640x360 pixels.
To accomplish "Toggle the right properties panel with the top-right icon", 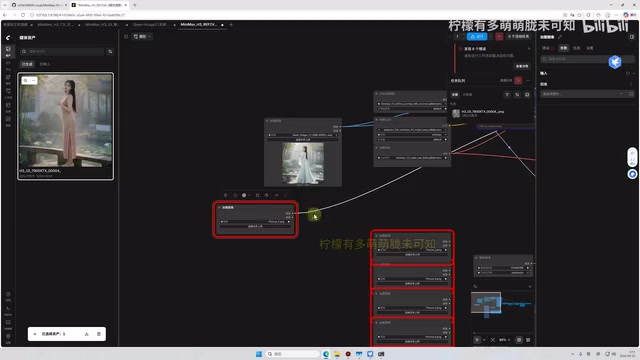I will pyautogui.click(x=632, y=37).
